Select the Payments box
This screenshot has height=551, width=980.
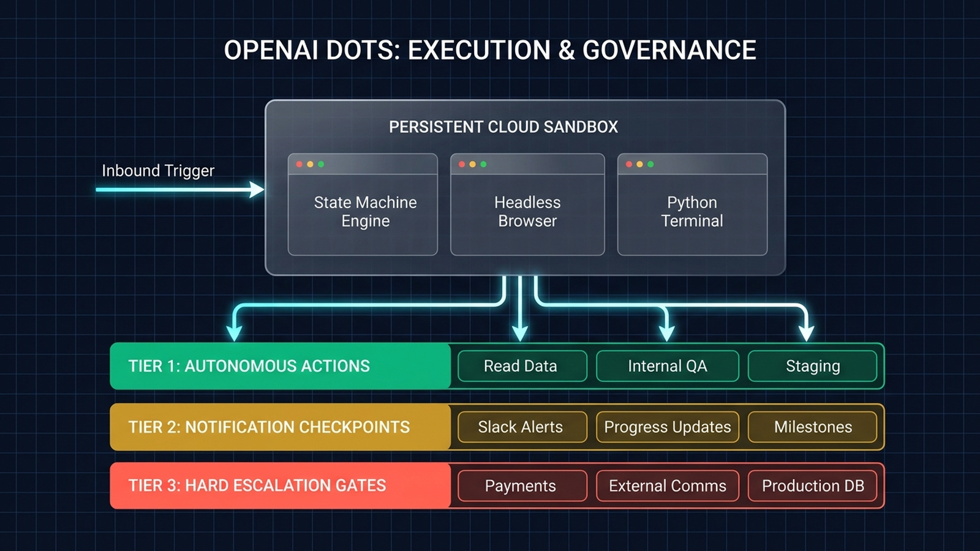pos(522,485)
